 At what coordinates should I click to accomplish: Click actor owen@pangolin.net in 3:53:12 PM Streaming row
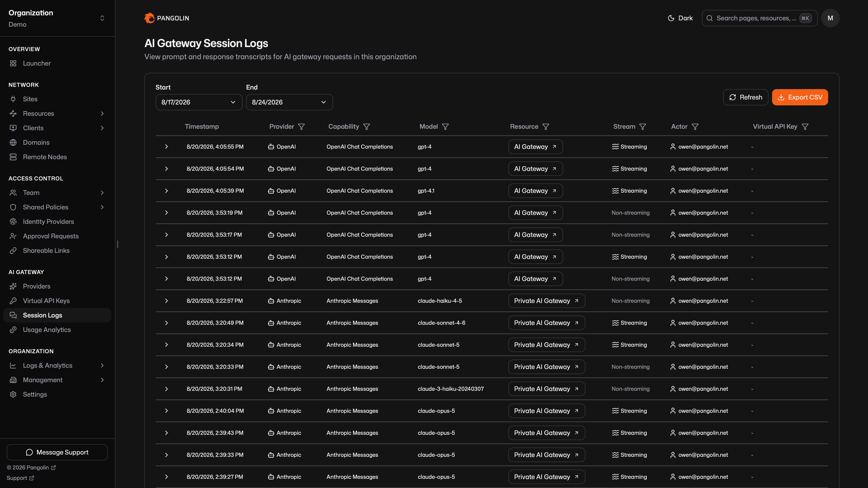tap(699, 257)
